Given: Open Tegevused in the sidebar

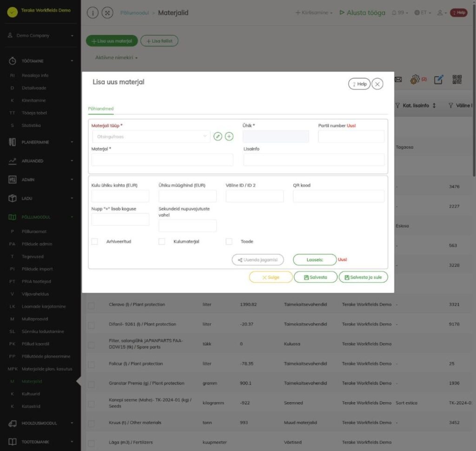Looking at the screenshot, I should (x=33, y=256).
